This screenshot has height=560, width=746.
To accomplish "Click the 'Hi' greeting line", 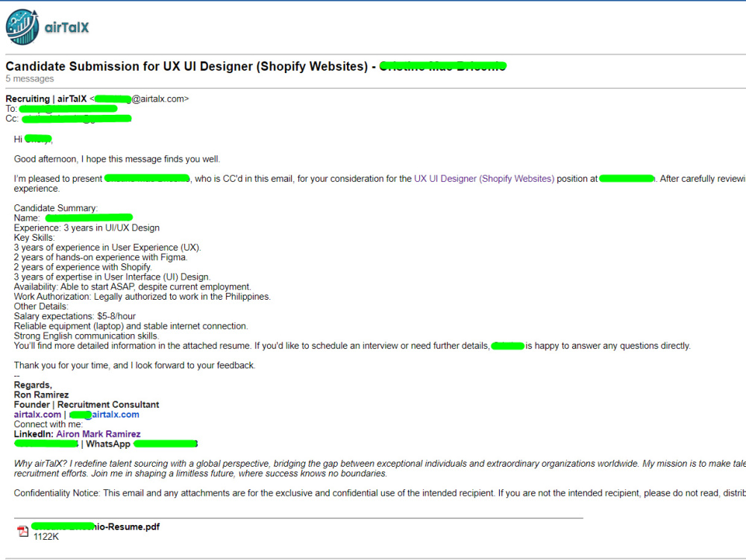I will [x=34, y=139].
